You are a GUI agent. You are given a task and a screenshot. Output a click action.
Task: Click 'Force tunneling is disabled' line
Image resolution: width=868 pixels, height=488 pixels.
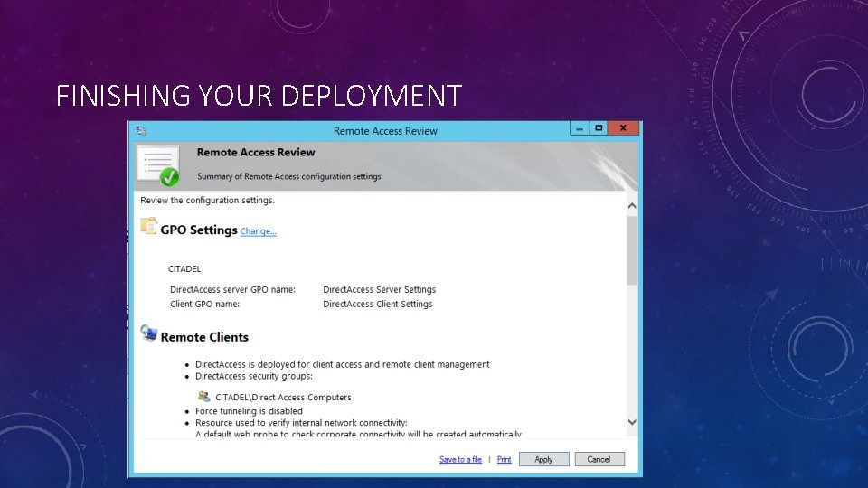(x=250, y=411)
